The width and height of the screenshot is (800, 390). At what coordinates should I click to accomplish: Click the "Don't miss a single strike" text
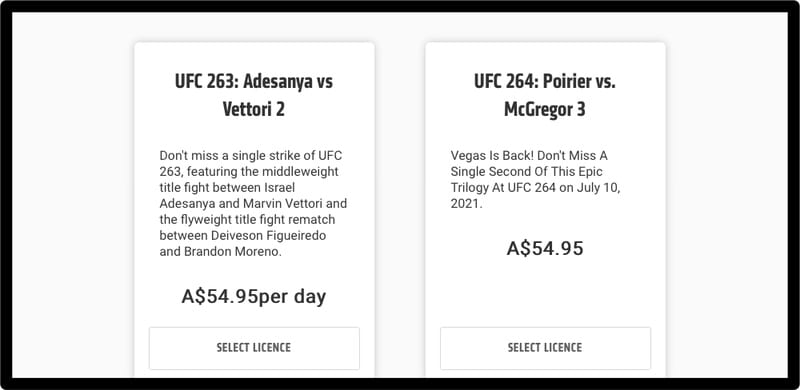224,155
